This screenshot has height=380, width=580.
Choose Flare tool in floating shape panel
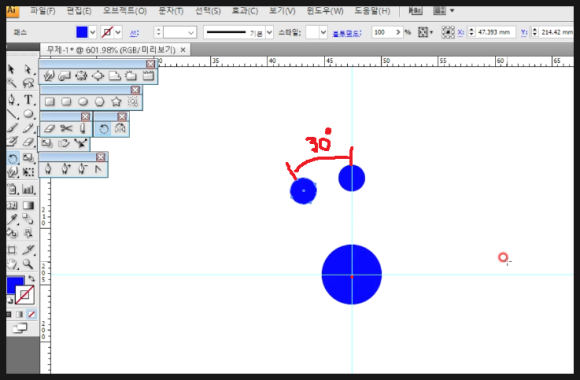tap(133, 102)
